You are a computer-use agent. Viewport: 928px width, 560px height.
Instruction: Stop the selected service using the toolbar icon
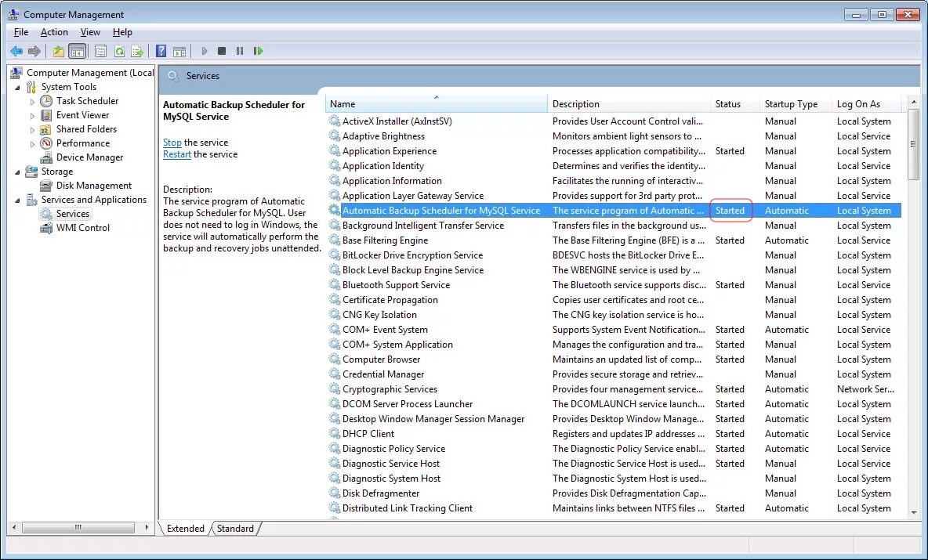[222, 50]
